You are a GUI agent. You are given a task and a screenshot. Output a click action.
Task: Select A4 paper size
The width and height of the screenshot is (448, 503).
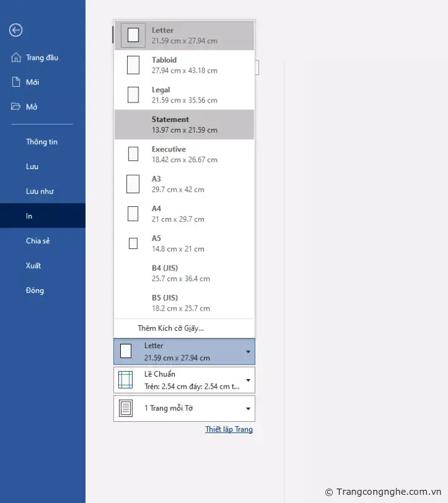tap(184, 214)
